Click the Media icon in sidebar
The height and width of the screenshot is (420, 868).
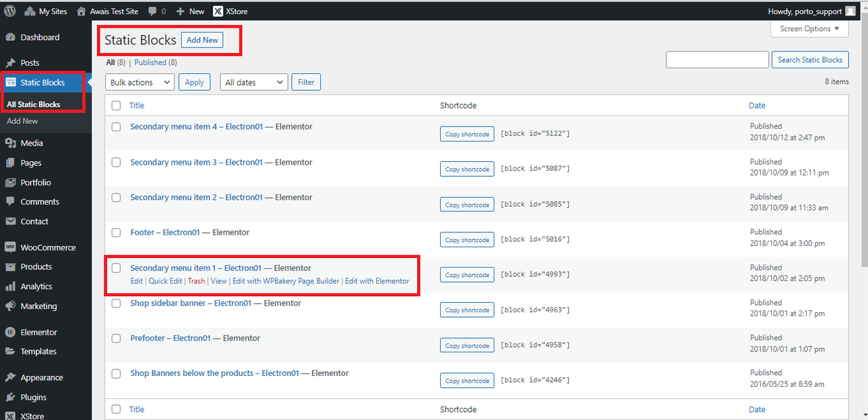pos(10,143)
